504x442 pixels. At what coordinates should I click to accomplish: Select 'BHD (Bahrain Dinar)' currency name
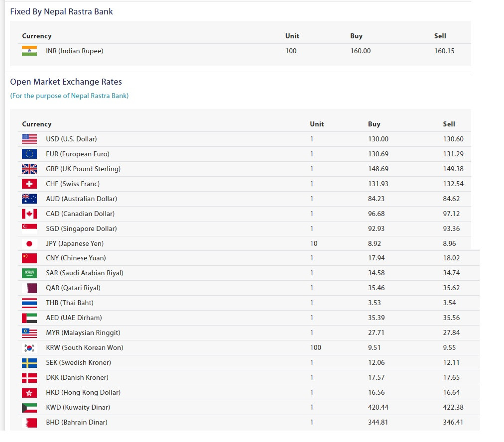coord(77,423)
